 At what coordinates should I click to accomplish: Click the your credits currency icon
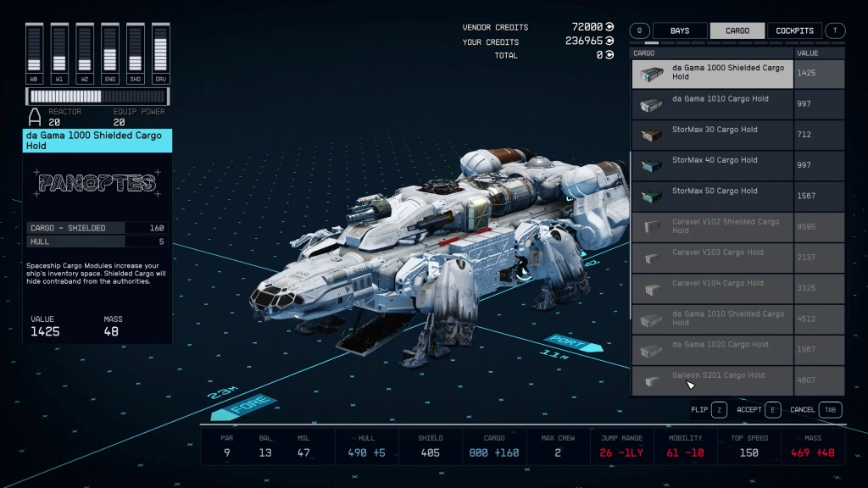pos(609,41)
